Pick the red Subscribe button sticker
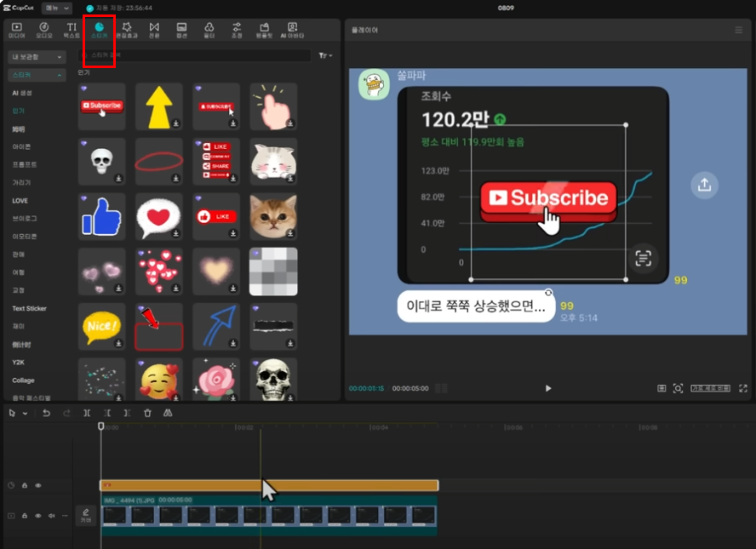 101,106
